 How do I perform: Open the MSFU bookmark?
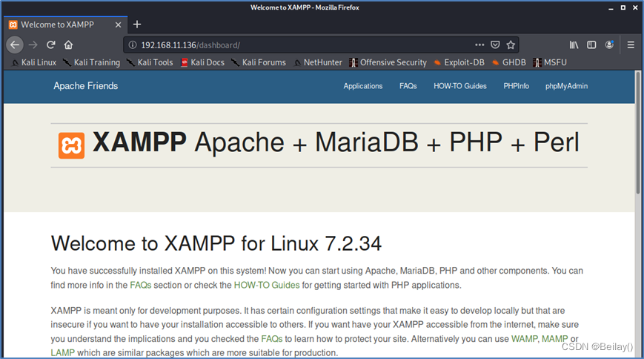tap(550, 62)
